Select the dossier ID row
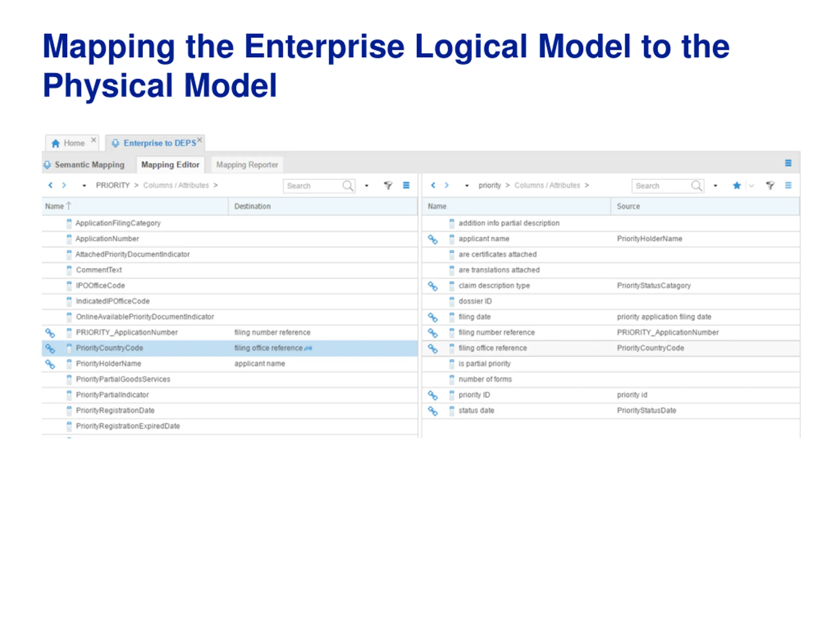This screenshot has width=840, height=630. (611, 301)
